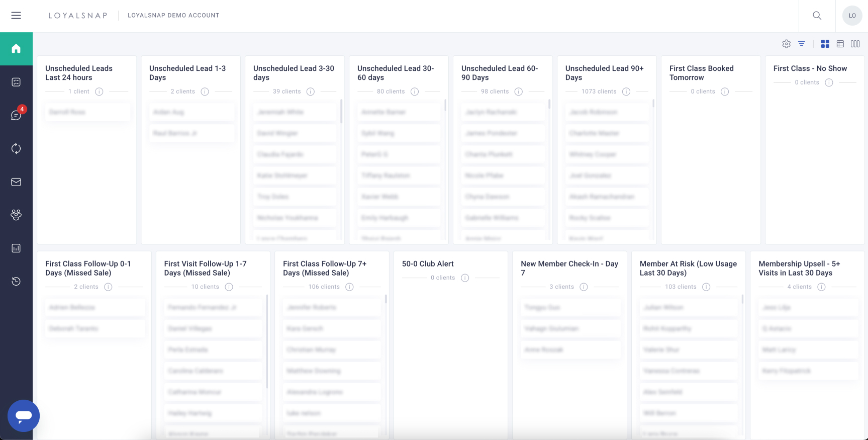Open dashboard settings gear icon
The width and height of the screenshot is (868, 440).
pos(787,44)
